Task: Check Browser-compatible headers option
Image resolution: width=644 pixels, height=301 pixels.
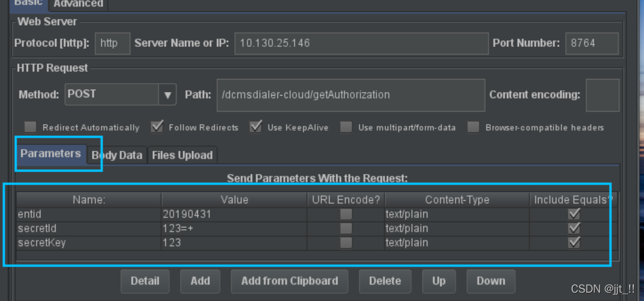Action: coord(474,127)
